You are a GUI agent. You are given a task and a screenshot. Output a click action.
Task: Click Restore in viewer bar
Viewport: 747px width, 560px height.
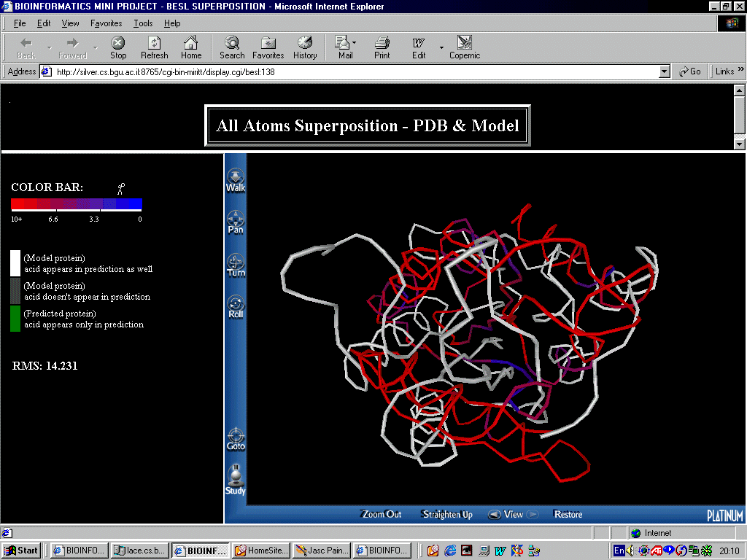pos(568,514)
